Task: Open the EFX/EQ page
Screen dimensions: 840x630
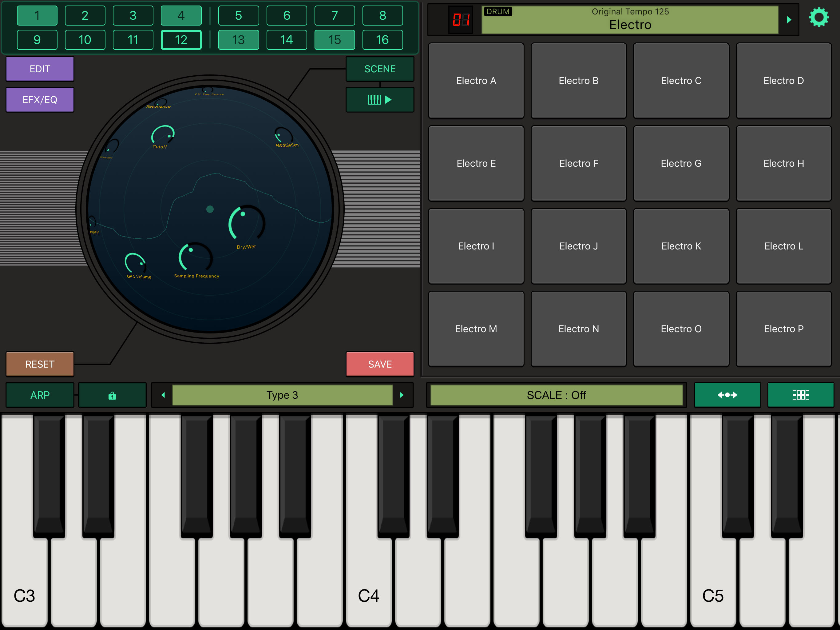Action: (40, 100)
